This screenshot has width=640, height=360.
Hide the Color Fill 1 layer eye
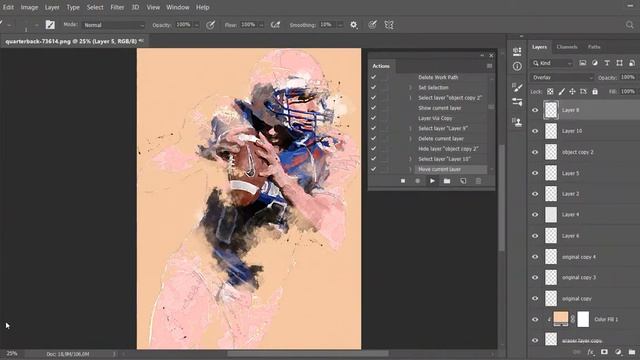535,320
